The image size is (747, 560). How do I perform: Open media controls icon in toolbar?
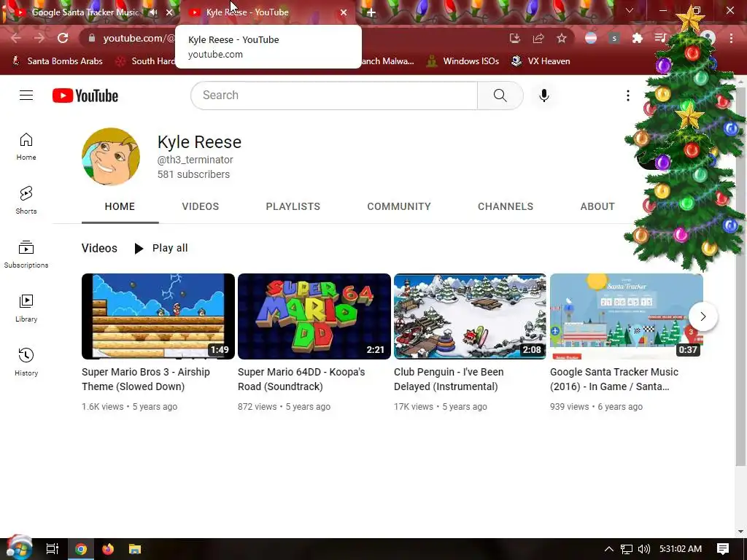point(660,38)
